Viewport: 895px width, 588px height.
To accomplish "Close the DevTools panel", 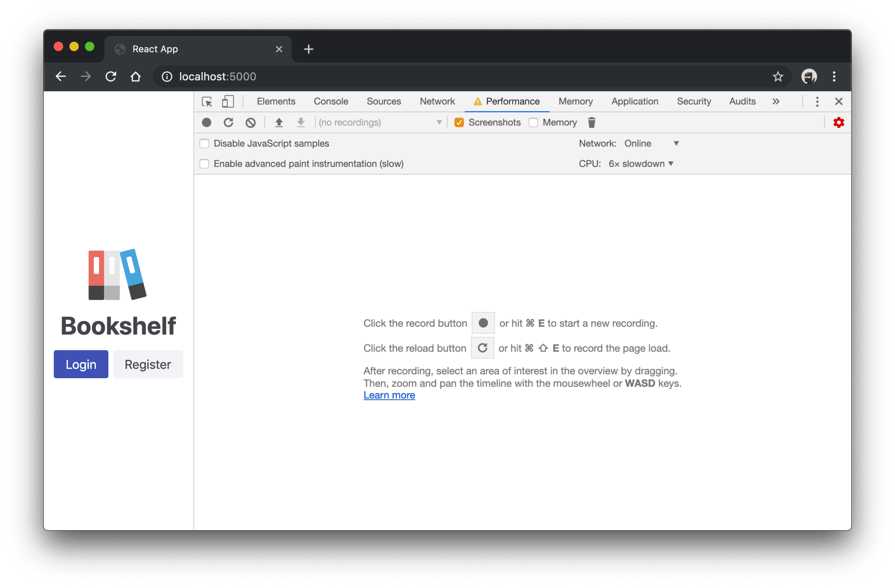I will [839, 102].
